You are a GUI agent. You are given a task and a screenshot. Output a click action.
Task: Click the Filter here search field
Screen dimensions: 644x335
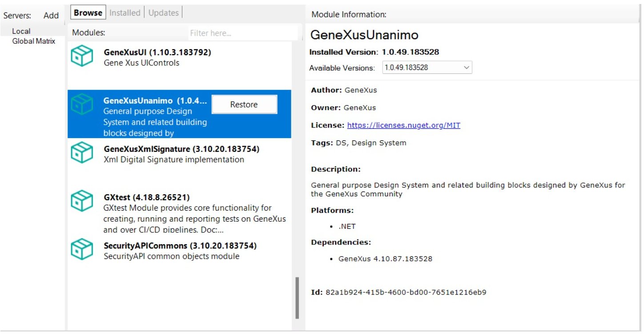coord(242,33)
